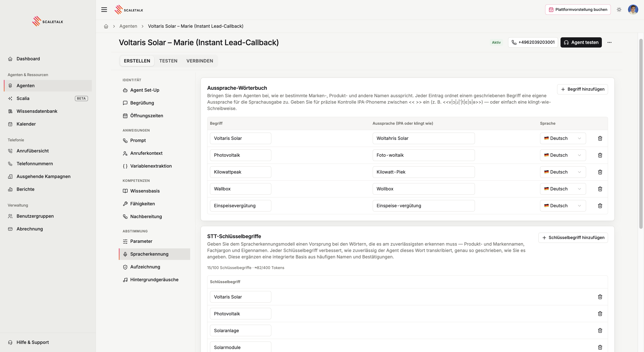
Task: Open the user profile avatar
Action: [633, 10]
